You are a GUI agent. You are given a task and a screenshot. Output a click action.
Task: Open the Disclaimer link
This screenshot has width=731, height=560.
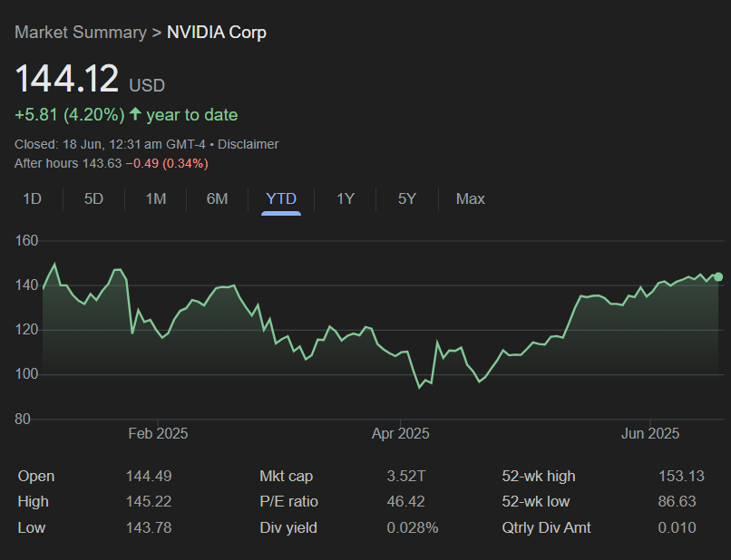248,144
